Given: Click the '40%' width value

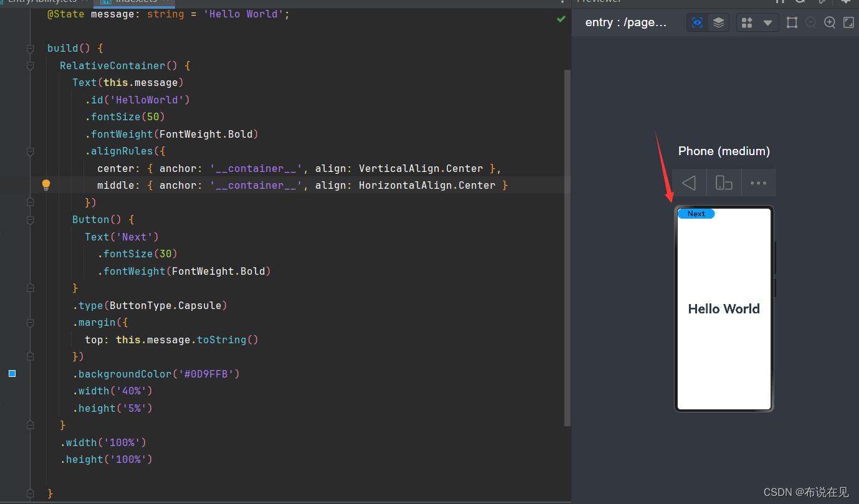Looking at the screenshot, I should click(x=131, y=391).
